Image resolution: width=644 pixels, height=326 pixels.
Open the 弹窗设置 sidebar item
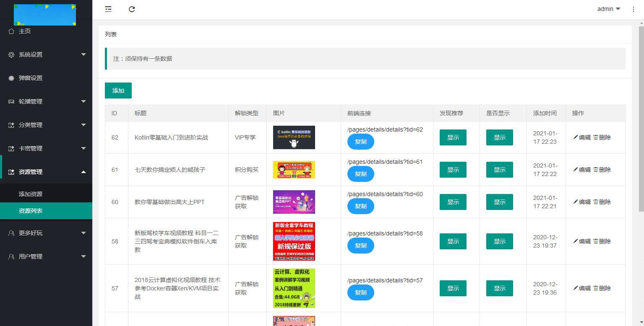point(31,78)
